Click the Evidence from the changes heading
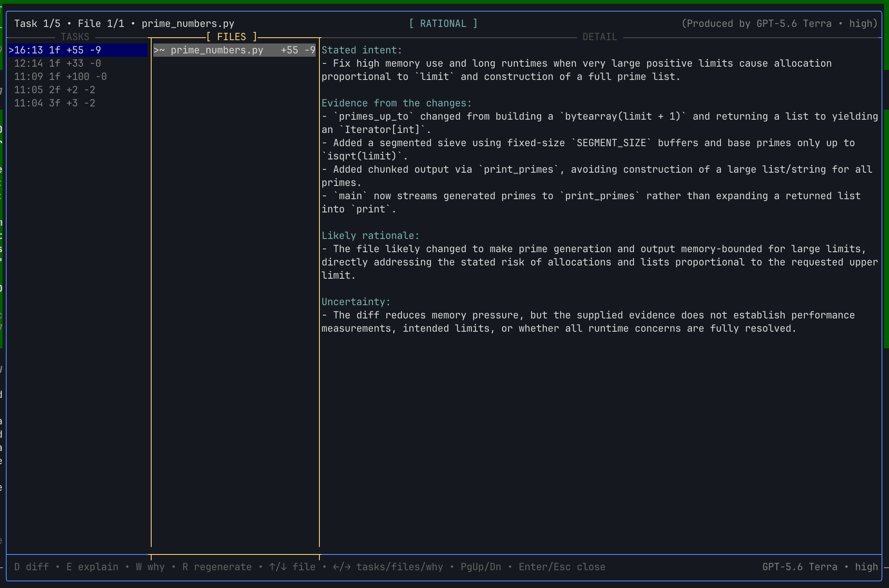 (397, 103)
